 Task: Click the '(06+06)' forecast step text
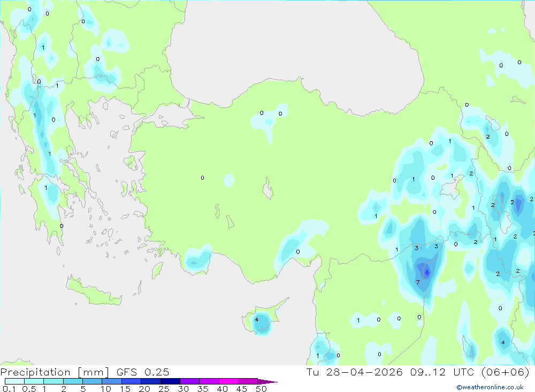click(x=506, y=372)
